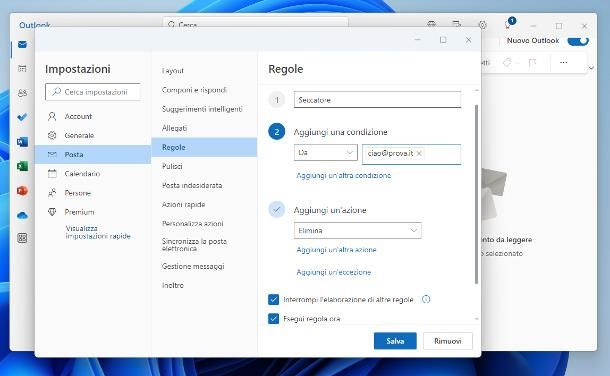Remove ciao@prova.it with the X icon
Image resolution: width=610 pixels, height=376 pixels.
(x=419, y=154)
